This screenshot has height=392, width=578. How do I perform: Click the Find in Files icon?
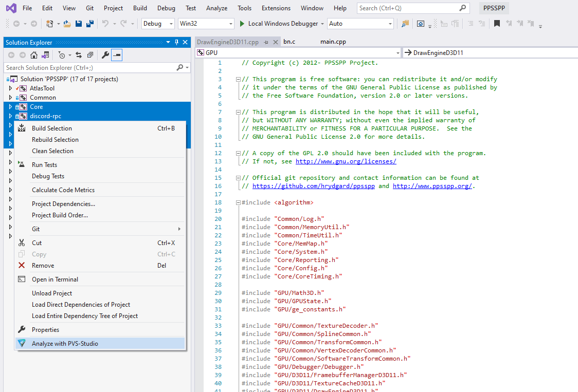click(x=405, y=24)
